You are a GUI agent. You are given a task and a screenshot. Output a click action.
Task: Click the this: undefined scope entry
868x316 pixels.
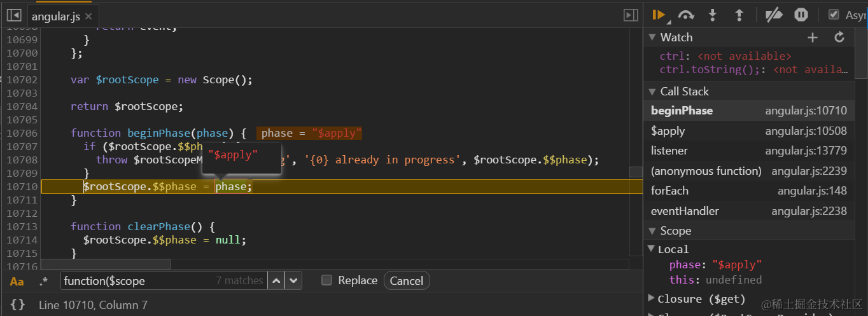715,280
